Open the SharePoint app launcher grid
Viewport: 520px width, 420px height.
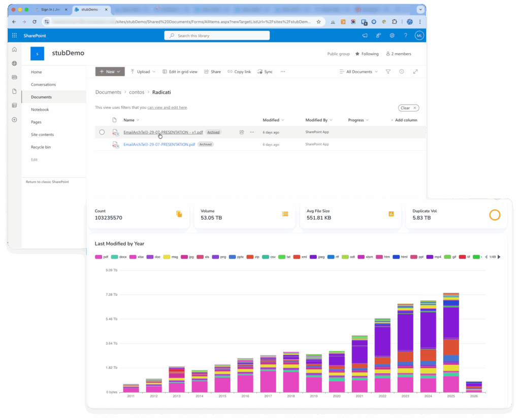coord(14,36)
